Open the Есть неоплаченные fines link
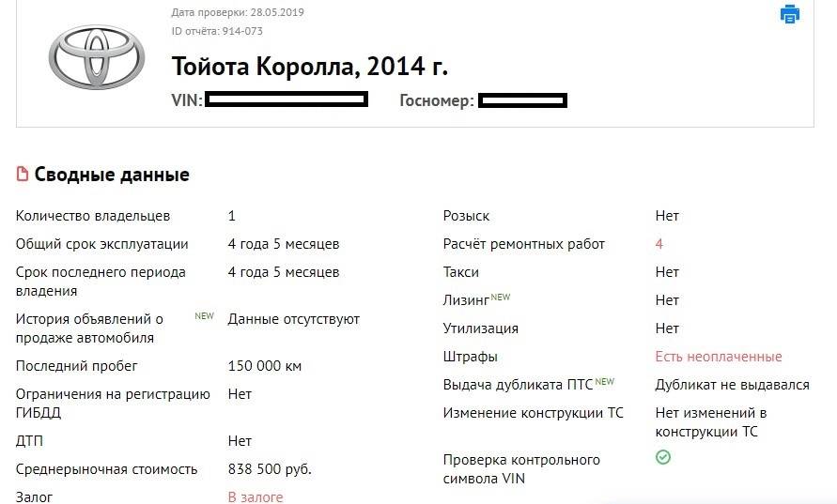Image resolution: width=837 pixels, height=504 pixels. (719, 357)
